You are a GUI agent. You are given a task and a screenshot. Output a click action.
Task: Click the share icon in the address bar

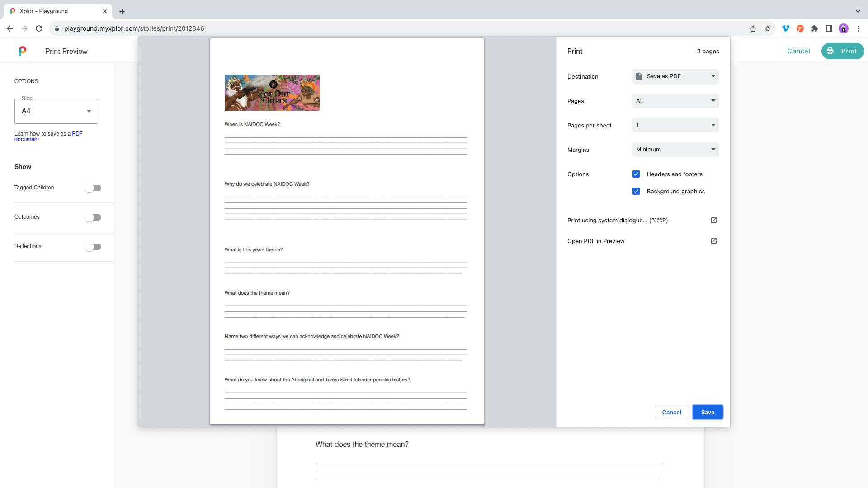tap(753, 28)
